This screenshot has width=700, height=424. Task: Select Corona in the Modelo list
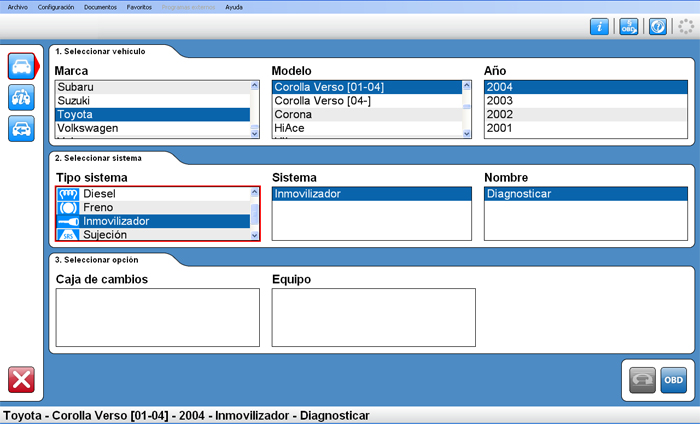pos(367,114)
